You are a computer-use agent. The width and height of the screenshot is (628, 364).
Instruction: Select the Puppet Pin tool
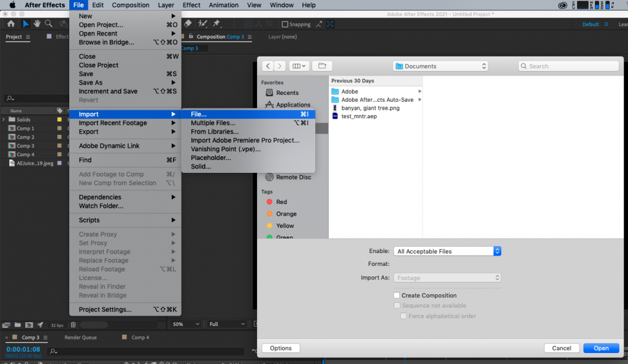pyautogui.click(x=215, y=24)
